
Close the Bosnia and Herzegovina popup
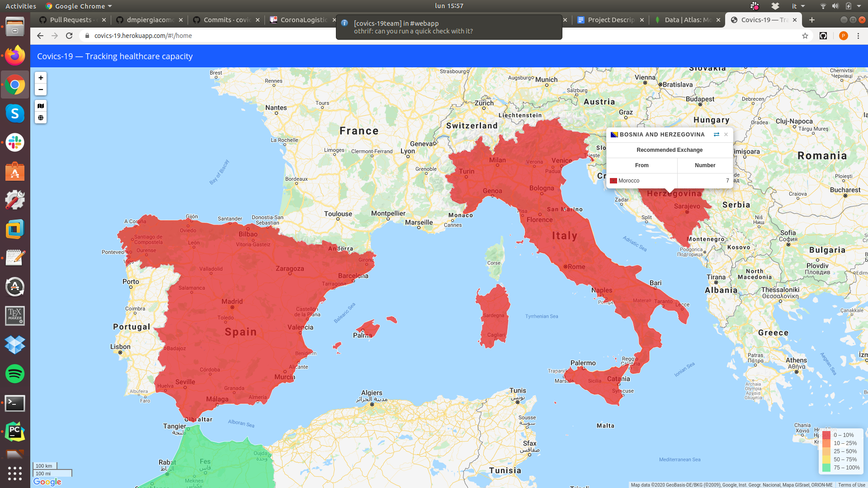pos(726,134)
